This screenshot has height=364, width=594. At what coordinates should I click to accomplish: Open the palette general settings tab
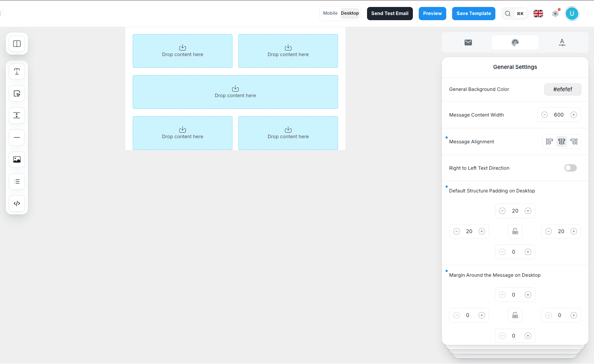click(515, 43)
